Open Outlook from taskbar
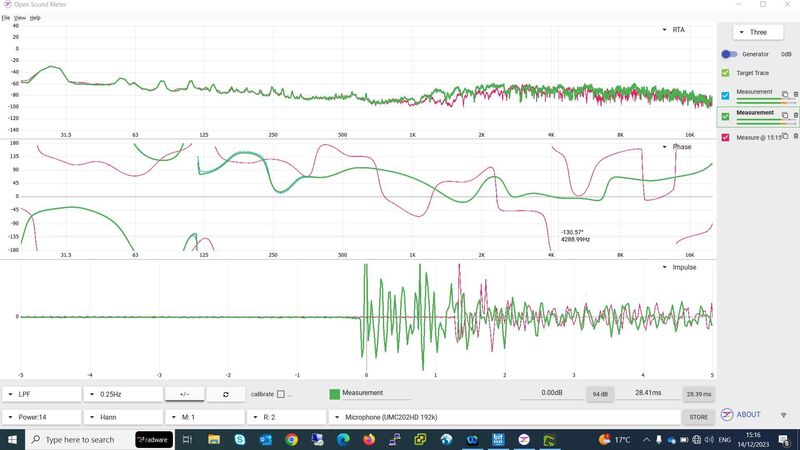Viewport: 800px width, 450px height. [265, 439]
